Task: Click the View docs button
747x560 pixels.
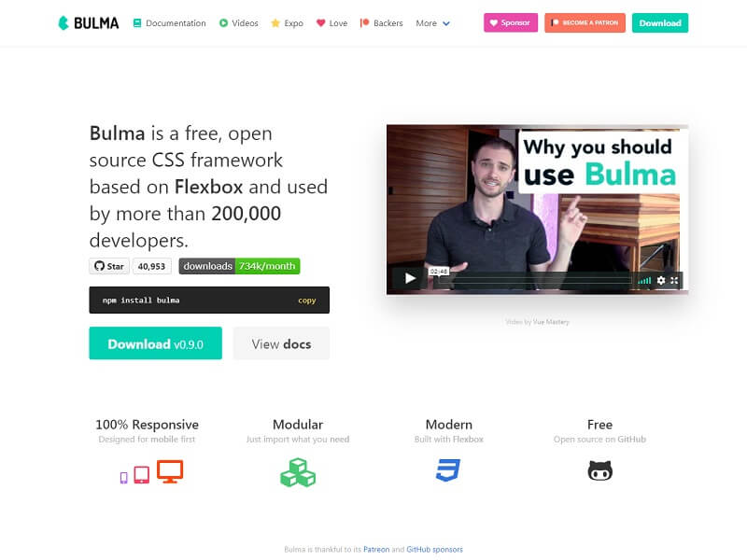Action: (x=281, y=343)
